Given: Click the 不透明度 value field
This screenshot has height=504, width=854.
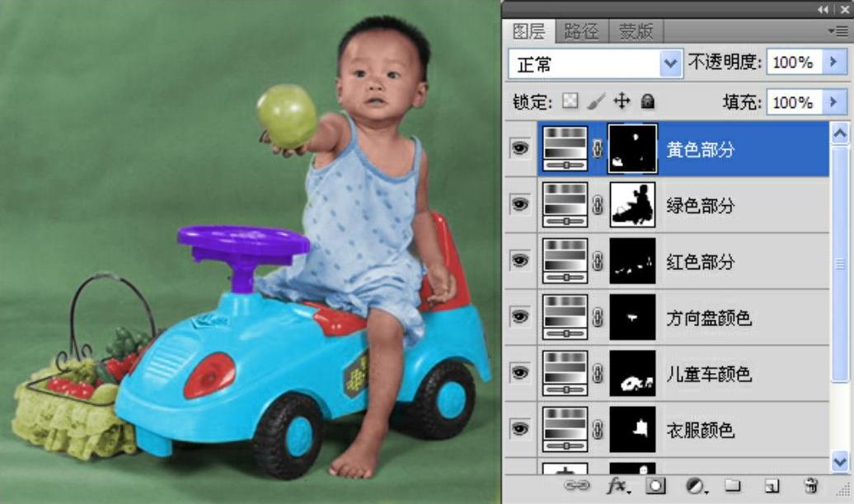Looking at the screenshot, I should click(x=794, y=63).
